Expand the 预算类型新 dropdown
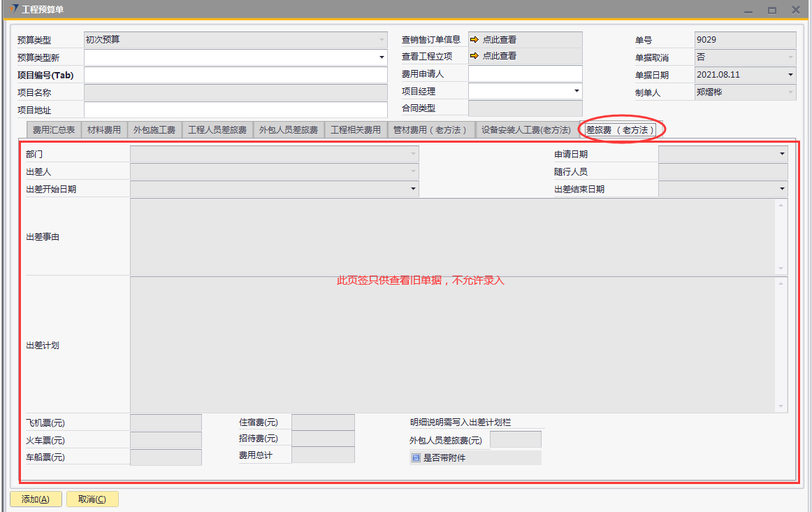Screen dimensions: 812x512 point(382,57)
